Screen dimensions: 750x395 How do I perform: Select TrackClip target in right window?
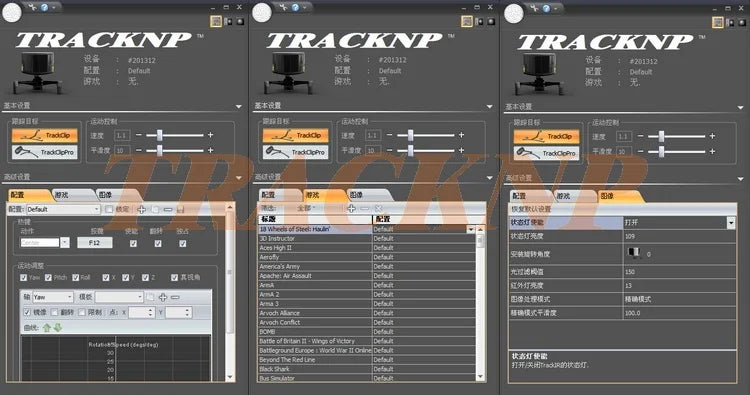click(x=546, y=136)
